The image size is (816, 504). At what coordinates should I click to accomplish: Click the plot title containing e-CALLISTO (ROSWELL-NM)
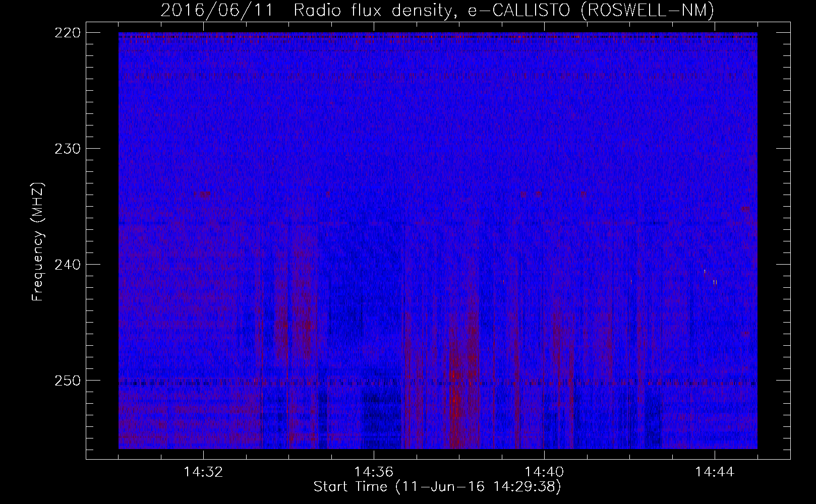[437, 10]
